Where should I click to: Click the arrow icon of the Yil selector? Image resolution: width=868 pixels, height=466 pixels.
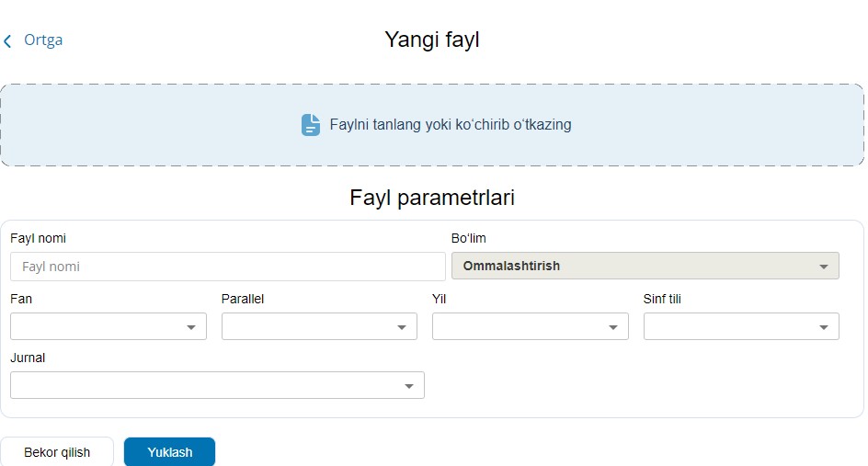613,327
